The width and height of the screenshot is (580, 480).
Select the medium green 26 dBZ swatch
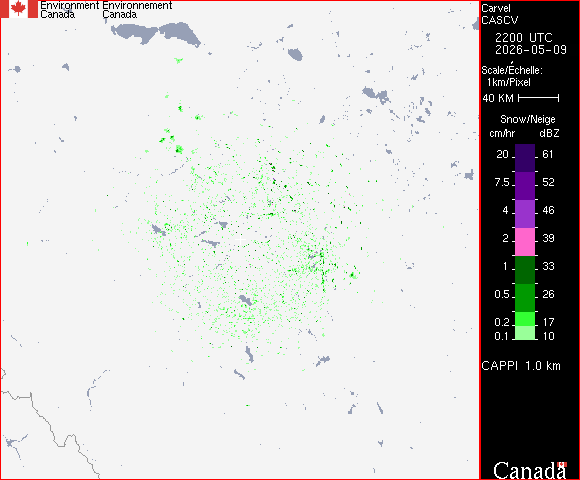click(x=525, y=298)
